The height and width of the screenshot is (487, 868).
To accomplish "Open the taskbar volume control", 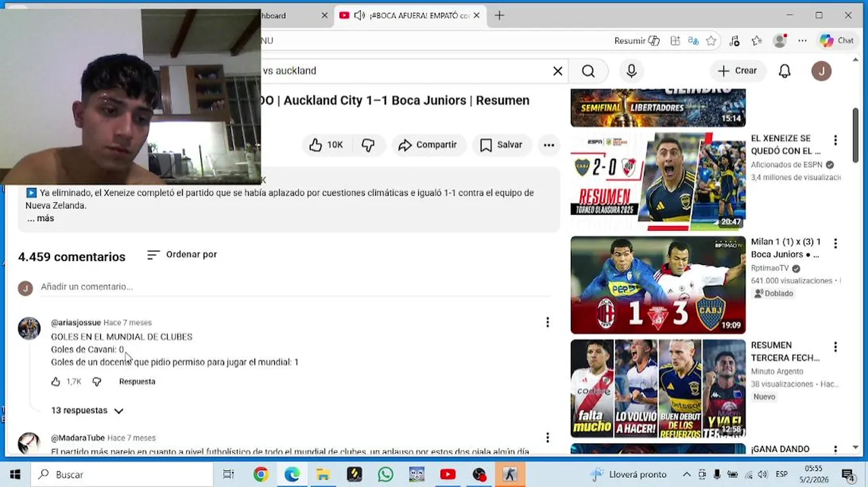I will [763, 475].
